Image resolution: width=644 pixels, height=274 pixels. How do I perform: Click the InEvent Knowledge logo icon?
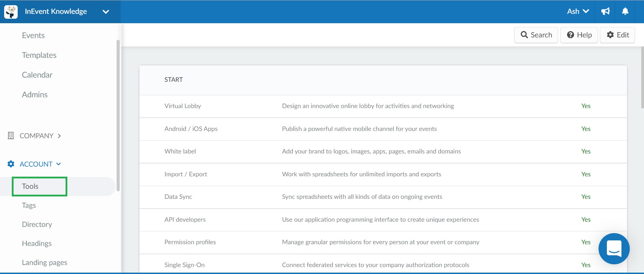pos(11,12)
